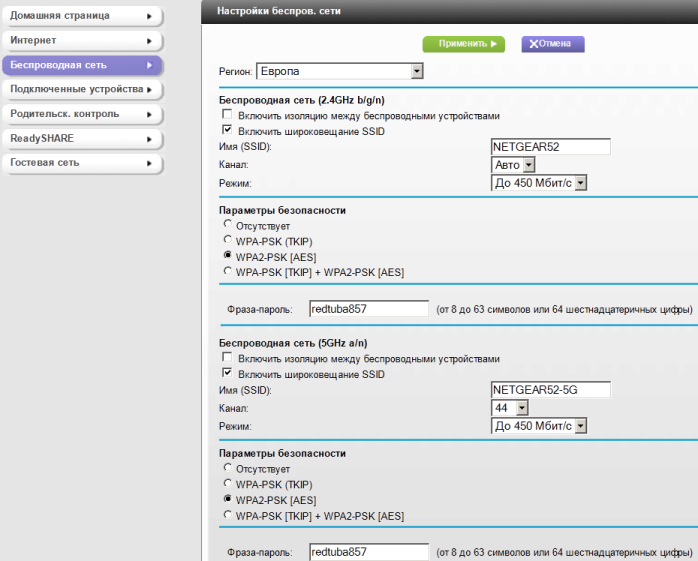Click the Применить (Apply) button
698x561 pixels.
[463, 44]
